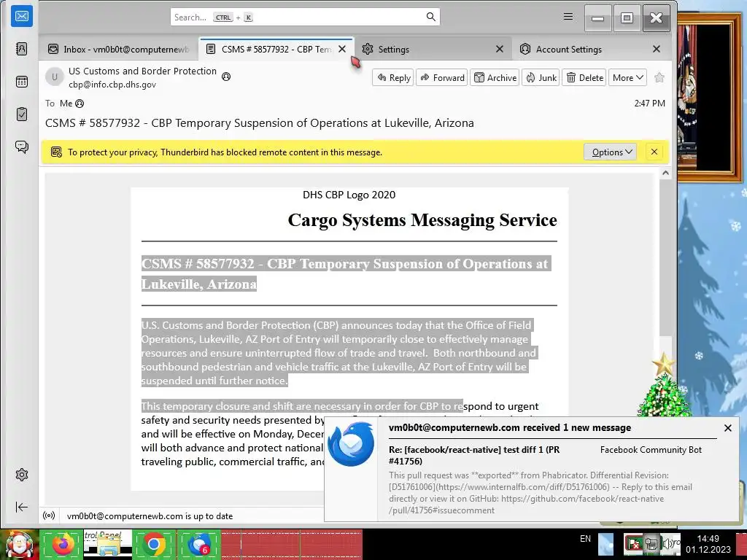This screenshot has height=560, width=747.
Task: Click the search magnifier icon
Action: point(430,17)
